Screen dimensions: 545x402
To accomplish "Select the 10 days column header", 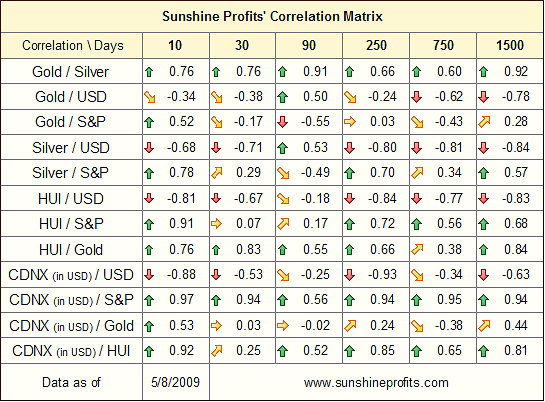I will point(175,46).
